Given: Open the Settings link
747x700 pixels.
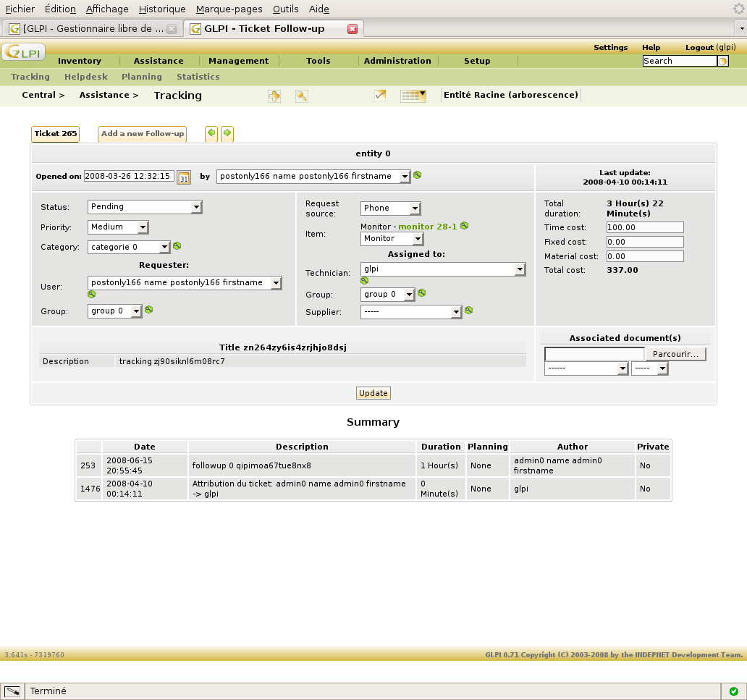Looking at the screenshot, I should pos(610,47).
